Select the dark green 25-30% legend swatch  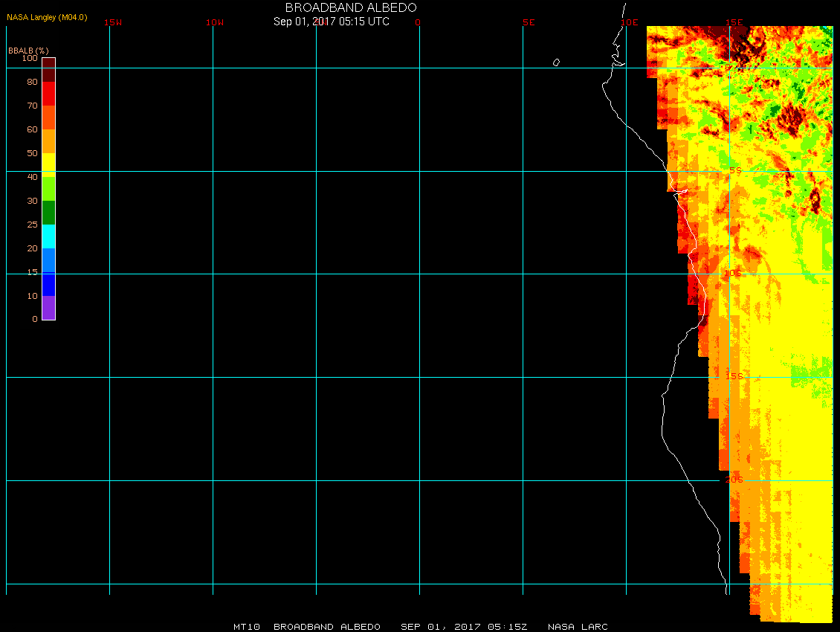click(48, 212)
